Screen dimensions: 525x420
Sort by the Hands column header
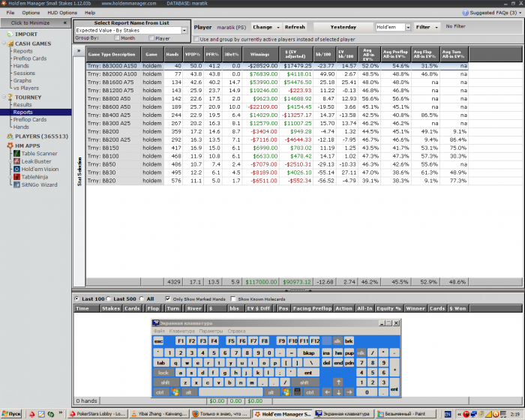(x=172, y=54)
